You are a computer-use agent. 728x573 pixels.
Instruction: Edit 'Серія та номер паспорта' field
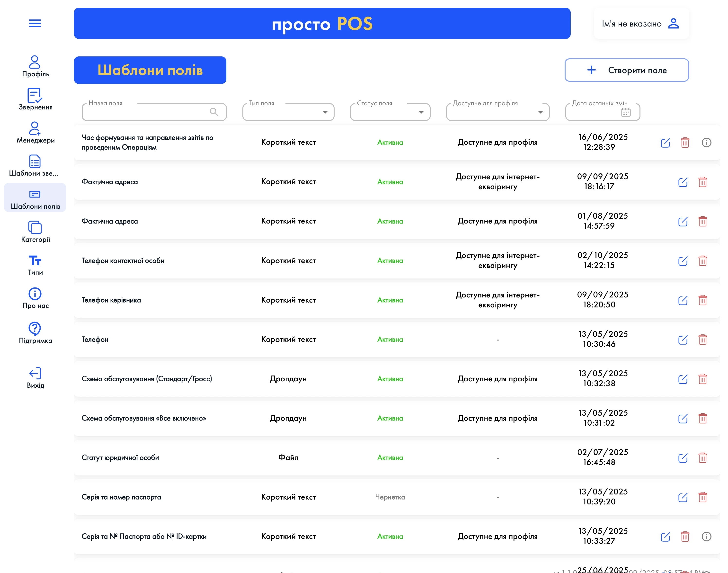(x=682, y=497)
